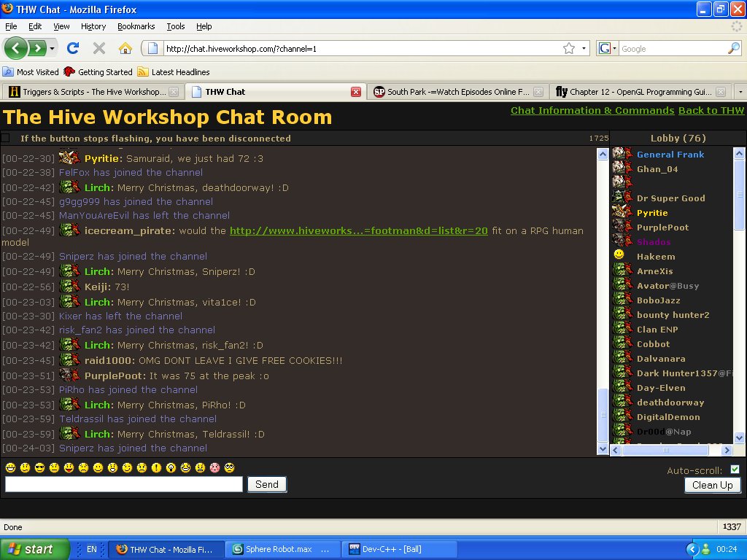
Task: Insert the exclamation mark emoticon
Action: pos(156,467)
